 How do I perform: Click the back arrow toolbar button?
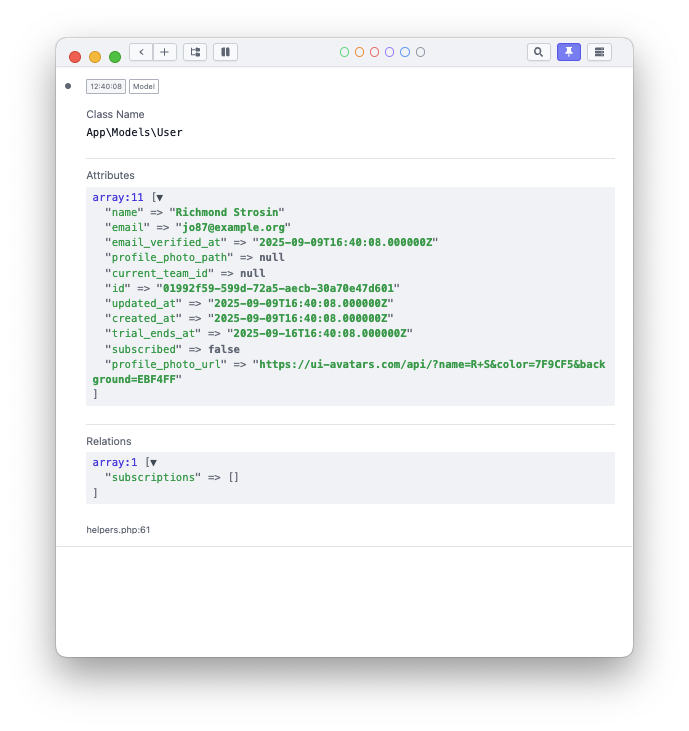141,52
